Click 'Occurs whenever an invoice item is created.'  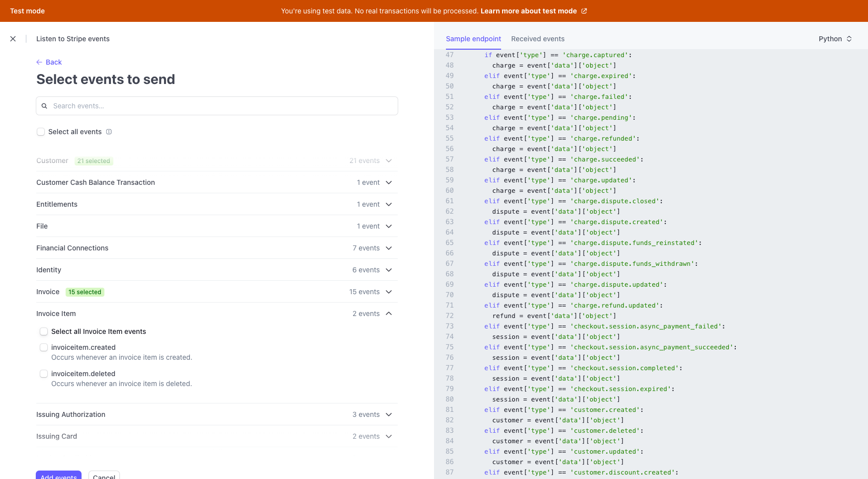pyautogui.click(x=122, y=357)
